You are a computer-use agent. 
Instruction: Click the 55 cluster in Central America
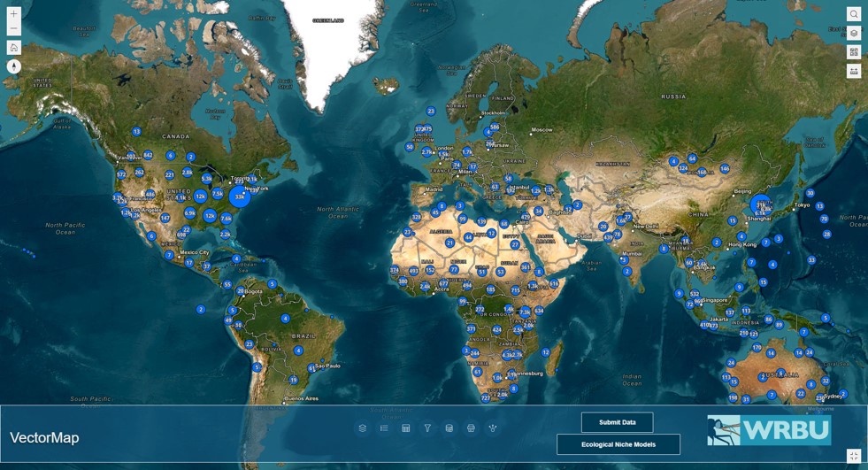coord(227,284)
